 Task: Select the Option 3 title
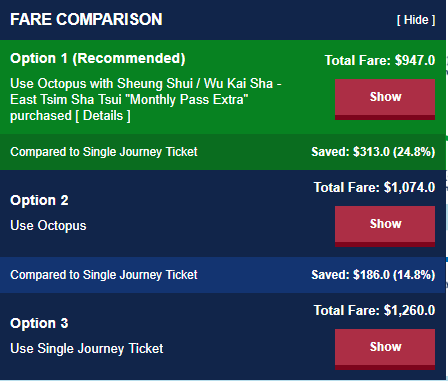click(x=39, y=323)
